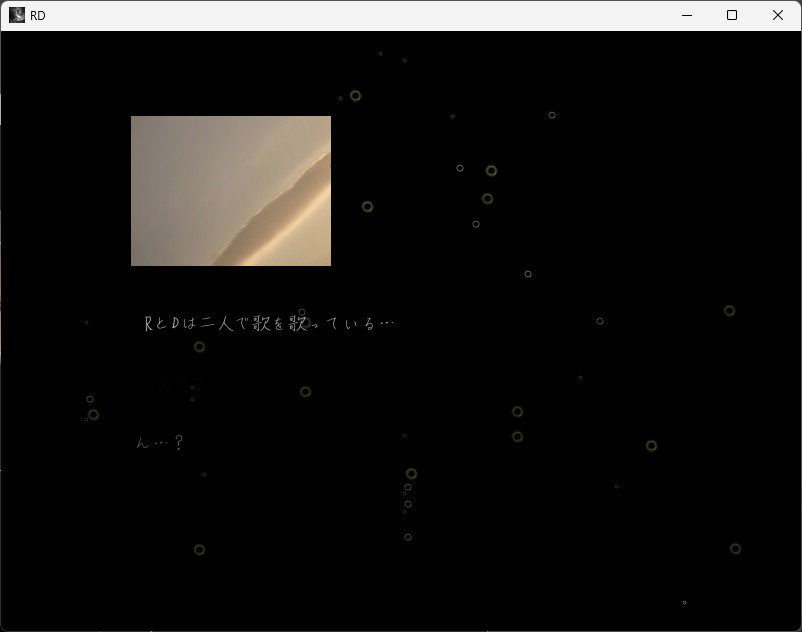The height and width of the screenshot is (632, 802).
Task: Click the large bubble at left edge above 'ん…?'
Action: click(x=93, y=415)
